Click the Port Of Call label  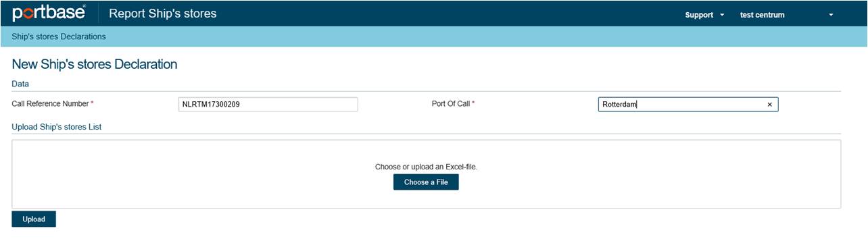453,104
